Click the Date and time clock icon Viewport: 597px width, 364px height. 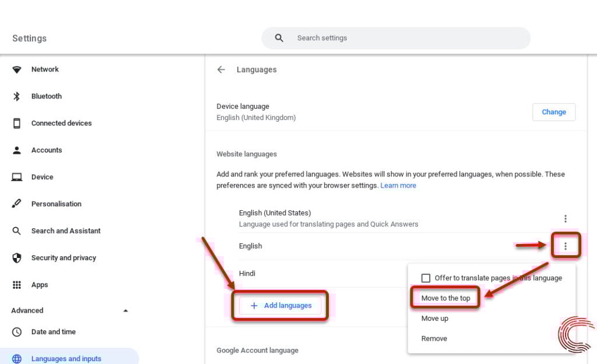[x=17, y=332]
